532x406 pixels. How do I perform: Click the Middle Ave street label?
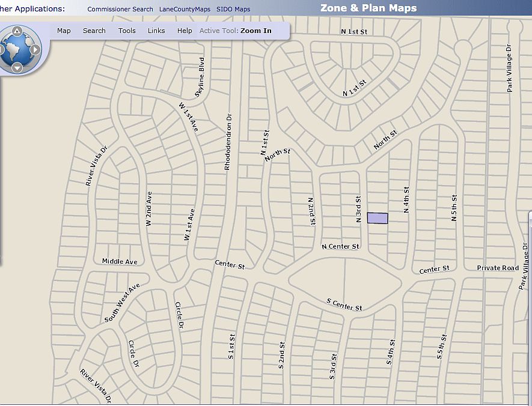tap(120, 261)
